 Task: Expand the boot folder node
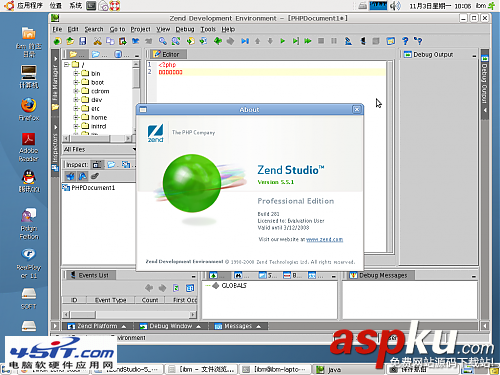click(x=76, y=82)
